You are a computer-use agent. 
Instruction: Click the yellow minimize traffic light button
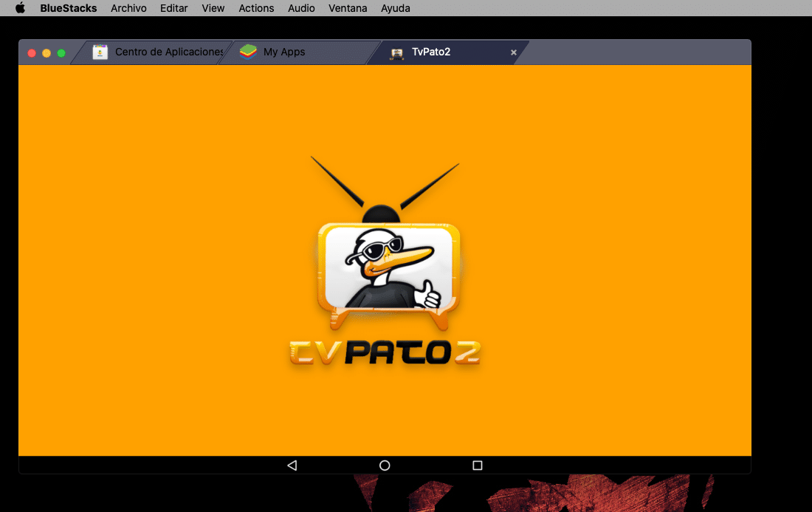click(47, 52)
